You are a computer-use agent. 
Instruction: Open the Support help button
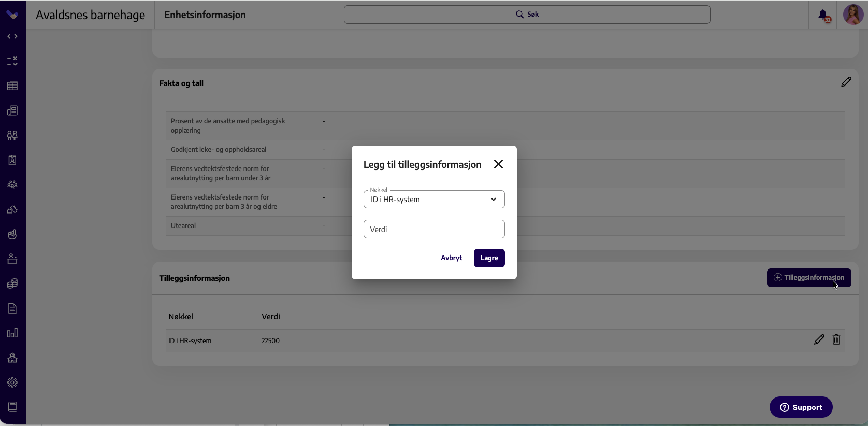[801, 407]
